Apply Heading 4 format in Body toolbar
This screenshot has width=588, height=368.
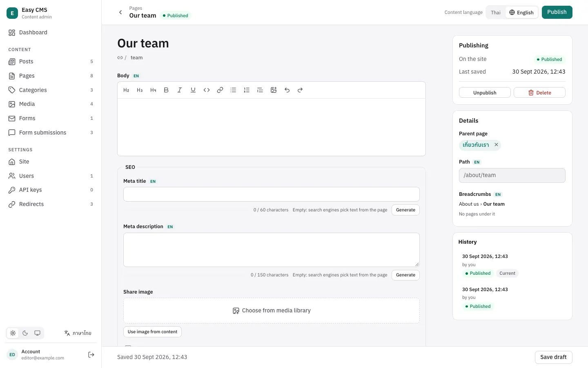coord(153,90)
